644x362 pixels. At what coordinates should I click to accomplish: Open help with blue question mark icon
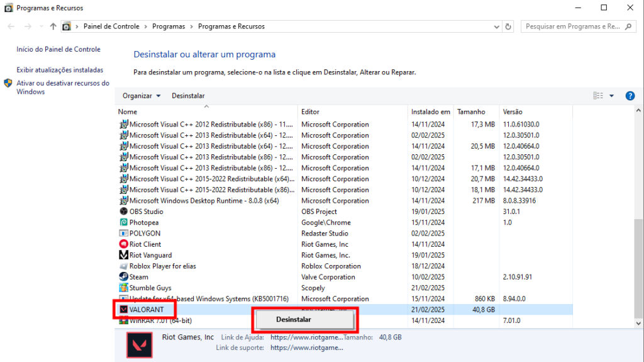pyautogui.click(x=630, y=96)
